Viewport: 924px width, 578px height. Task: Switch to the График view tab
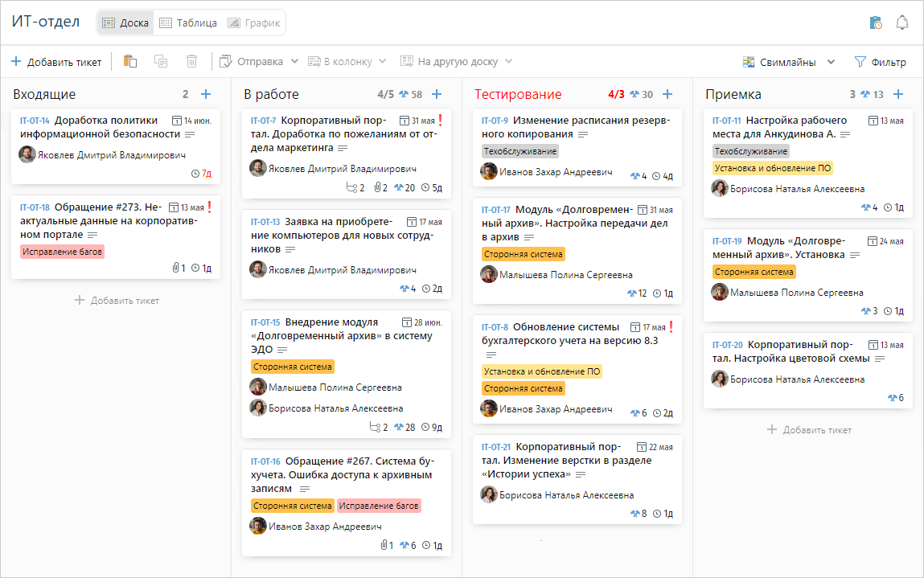pyautogui.click(x=254, y=23)
